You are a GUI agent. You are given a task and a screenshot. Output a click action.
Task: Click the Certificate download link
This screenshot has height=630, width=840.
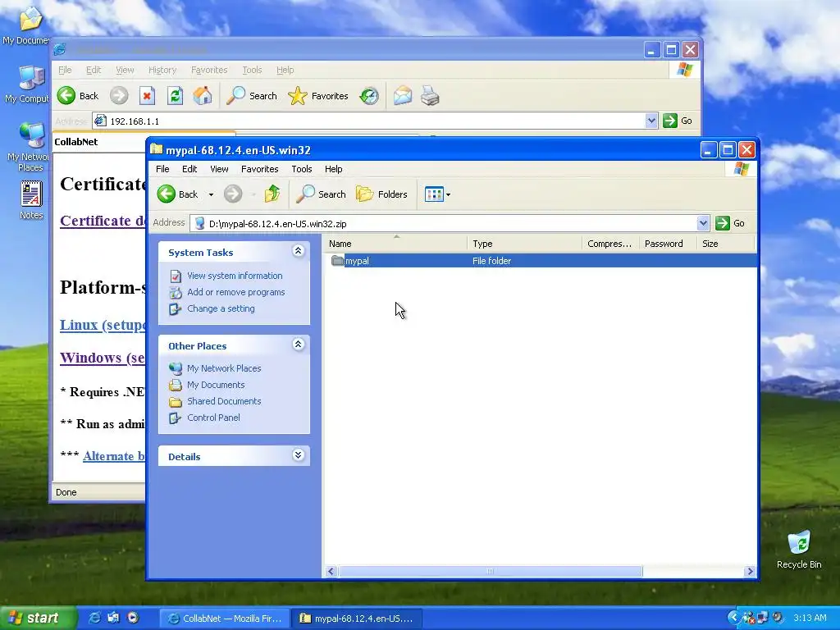[103, 221]
